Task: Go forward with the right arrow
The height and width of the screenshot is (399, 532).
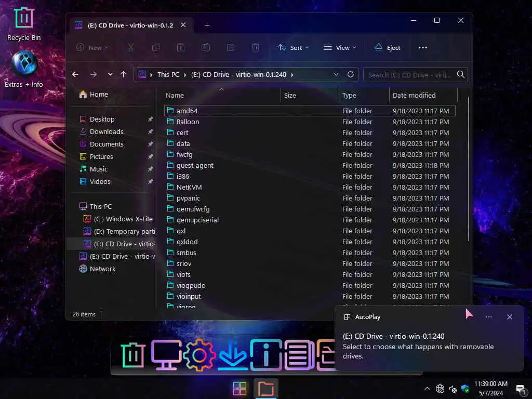Action: 94,74
